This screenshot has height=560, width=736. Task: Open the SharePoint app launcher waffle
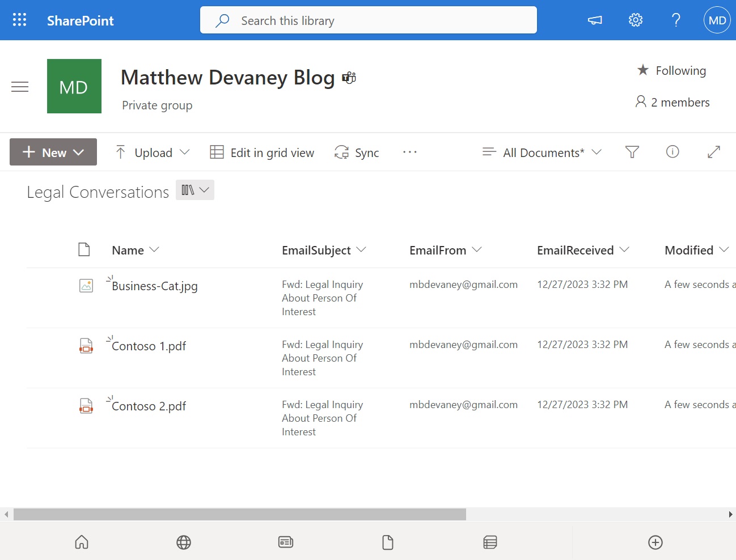(19, 20)
